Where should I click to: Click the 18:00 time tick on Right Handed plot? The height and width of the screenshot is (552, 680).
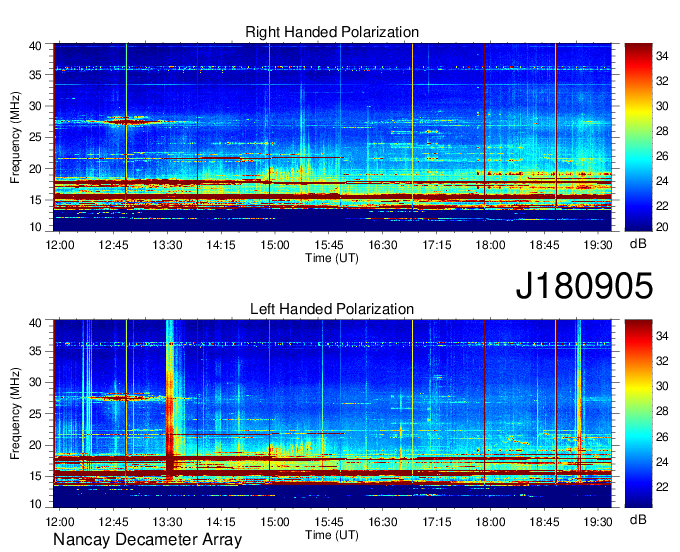pos(490,245)
